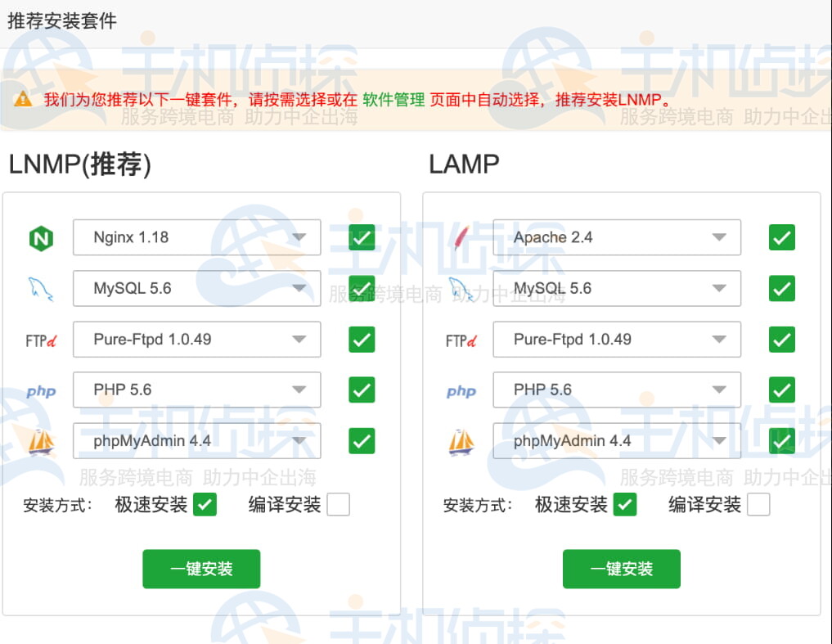832x644 pixels.
Task: Click 极速安装 label text in LNMP
Action: [x=151, y=504]
